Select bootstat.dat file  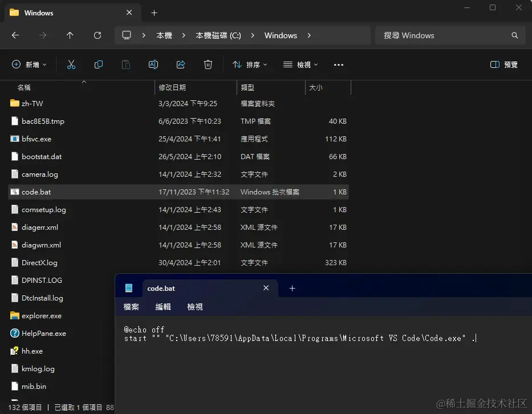[x=178, y=156]
